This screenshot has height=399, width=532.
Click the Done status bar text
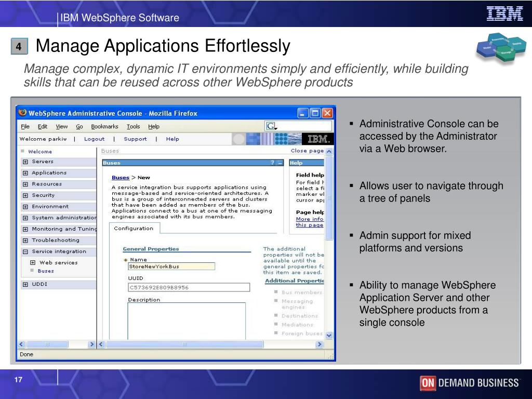(26, 354)
